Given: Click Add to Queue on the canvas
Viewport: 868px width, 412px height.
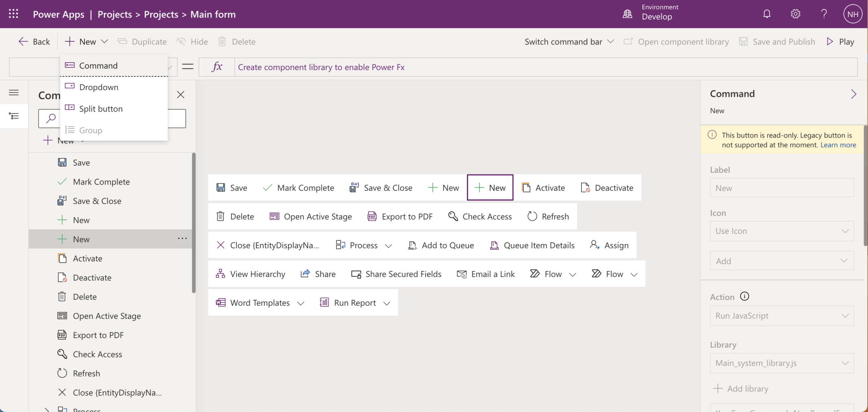Looking at the screenshot, I should tap(441, 245).
